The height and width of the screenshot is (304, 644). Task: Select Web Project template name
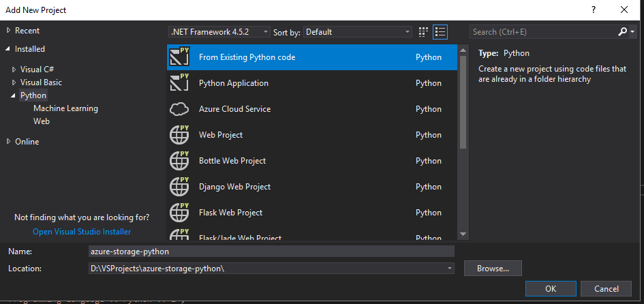tap(221, 135)
